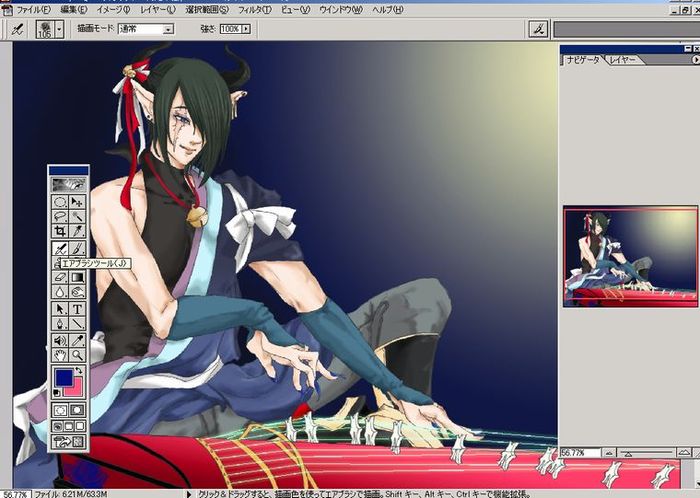Viewport: 700px width, 498px height.
Task: Open the イメージ menu
Action: click(113, 9)
